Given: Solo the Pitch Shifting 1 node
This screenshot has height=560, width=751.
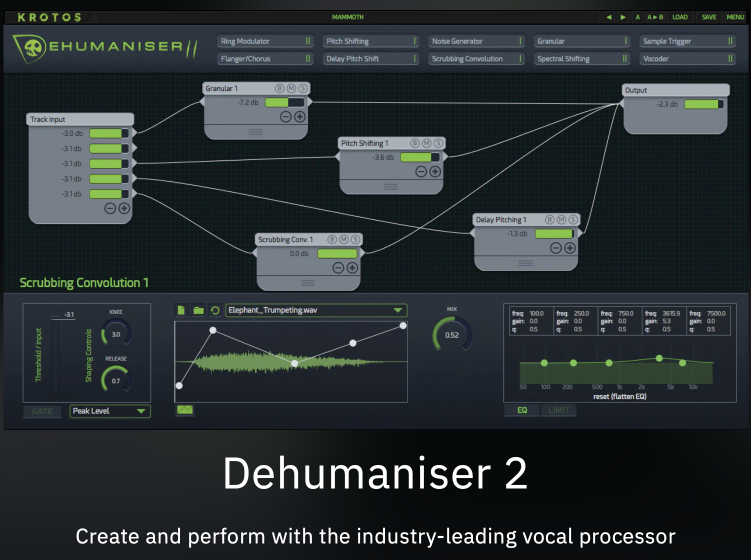Looking at the screenshot, I should click(438, 143).
